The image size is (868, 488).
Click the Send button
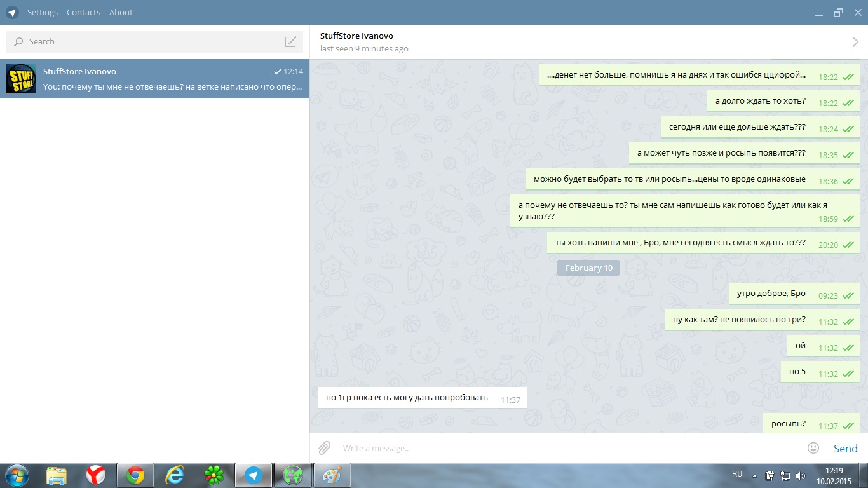pyautogui.click(x=845, y=449)
